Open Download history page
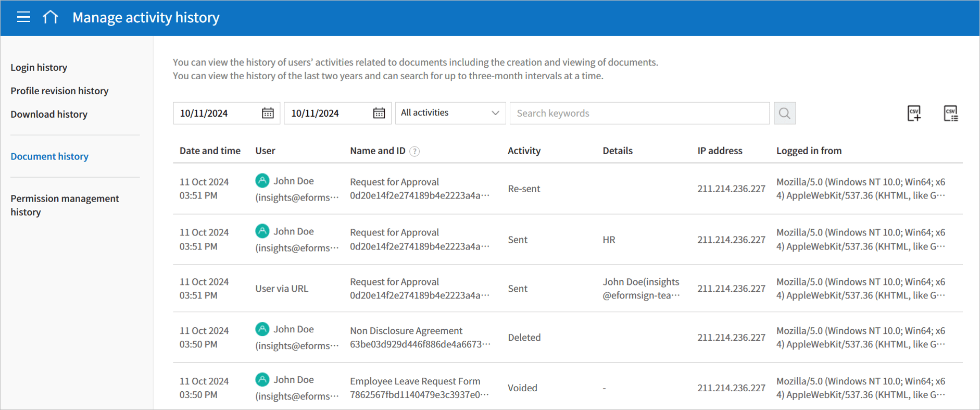 pos(49,114)
